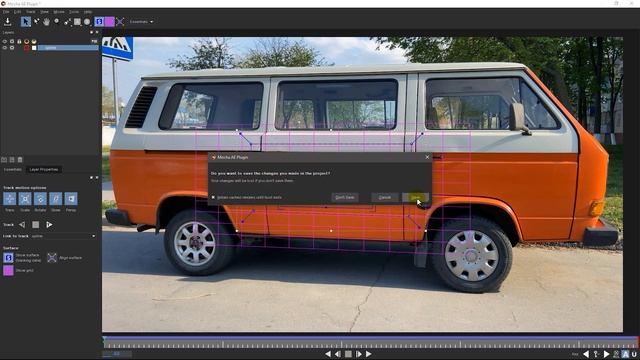This screenshot has height=360, width=640.
Task: Click Don't Save in the dialog
Action: (345, 198)
